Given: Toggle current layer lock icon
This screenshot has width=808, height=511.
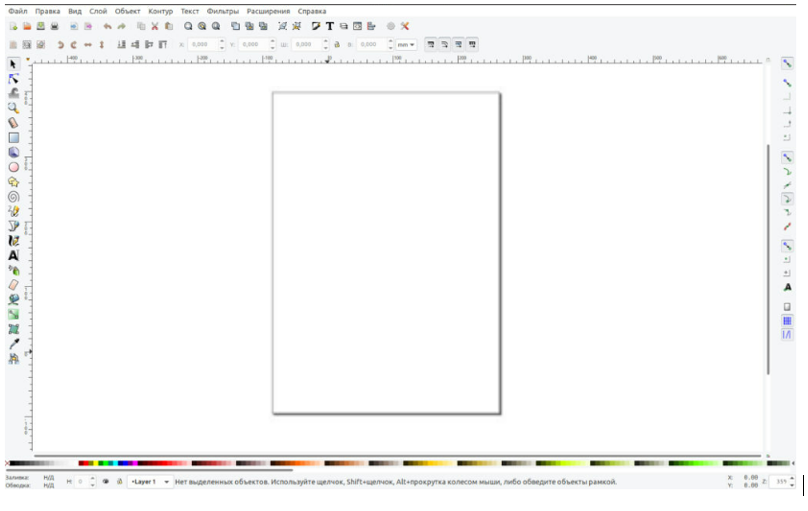Looking at the screenshot, I should [x=120, y=482].
